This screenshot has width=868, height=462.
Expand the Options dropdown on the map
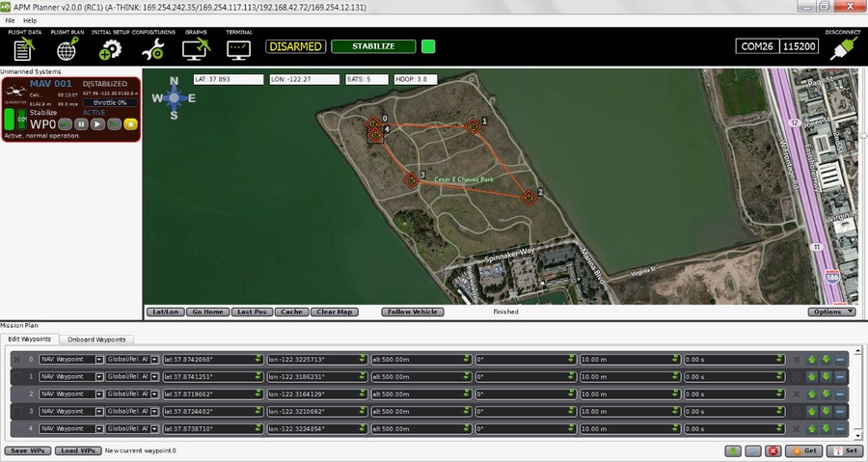pyautogui.click(x=831, y=312)
